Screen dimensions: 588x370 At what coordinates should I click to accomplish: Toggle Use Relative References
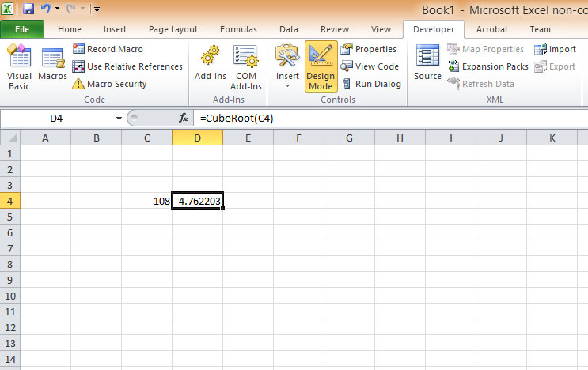pos(127,66)
